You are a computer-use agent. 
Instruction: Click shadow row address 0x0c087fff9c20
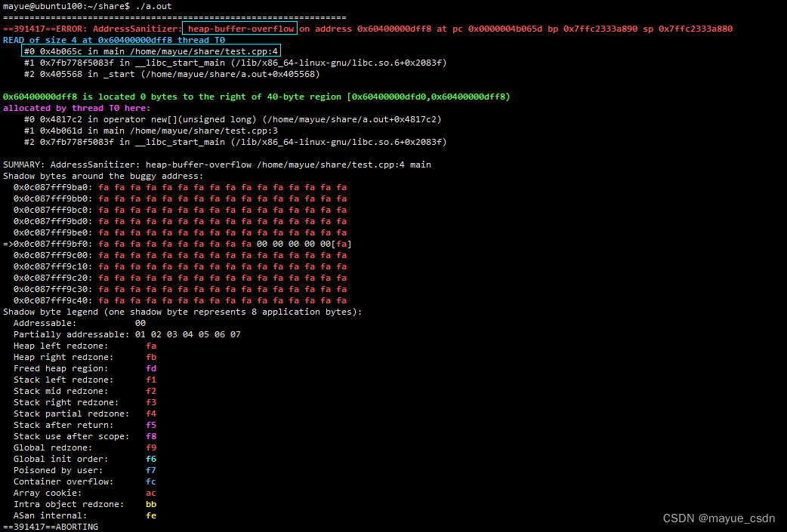tap(53, 278)
